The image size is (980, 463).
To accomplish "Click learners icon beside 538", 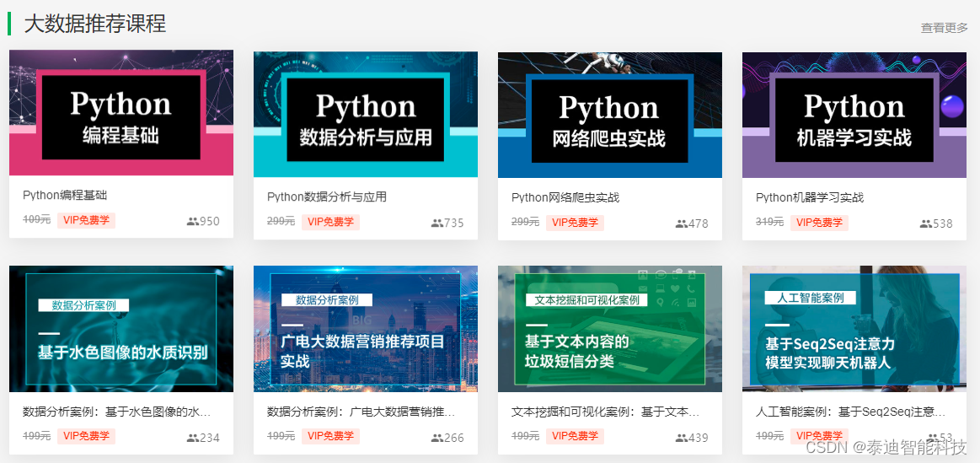I will coord(925,223).
